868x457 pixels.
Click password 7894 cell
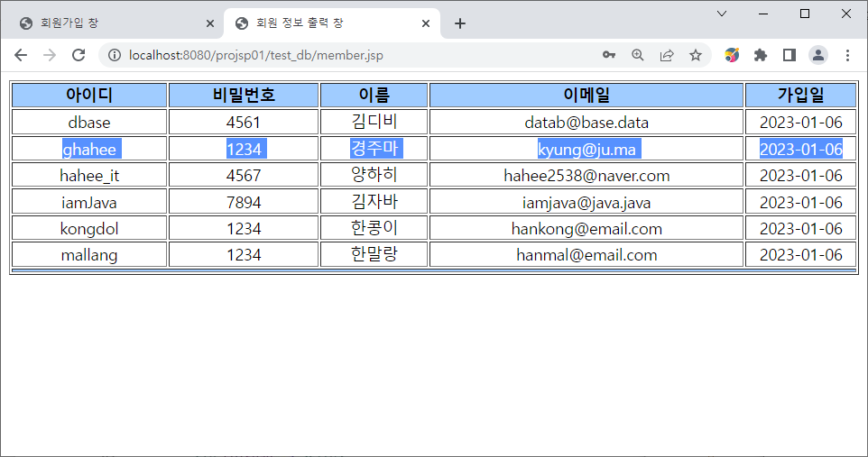point(244,202)
